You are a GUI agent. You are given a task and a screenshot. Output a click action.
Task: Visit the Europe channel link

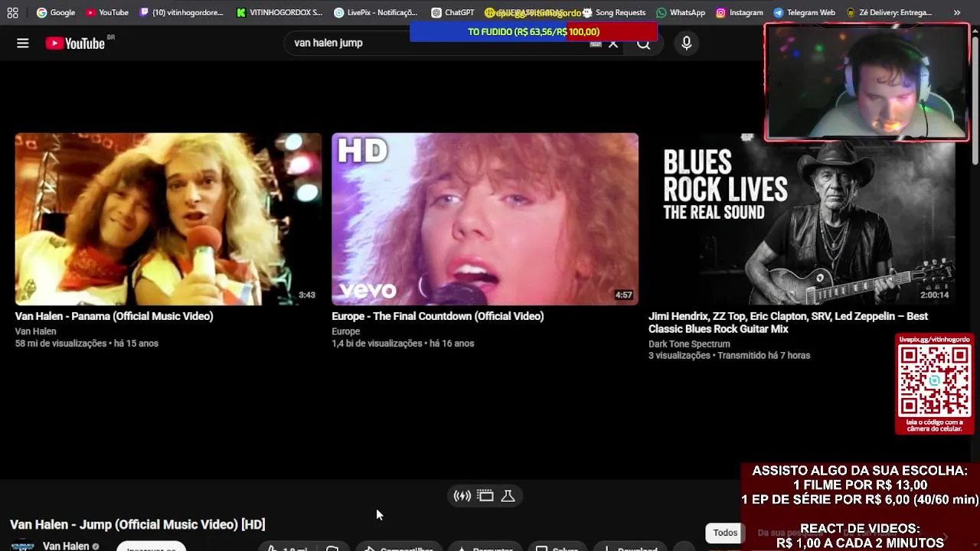[345, 331]
